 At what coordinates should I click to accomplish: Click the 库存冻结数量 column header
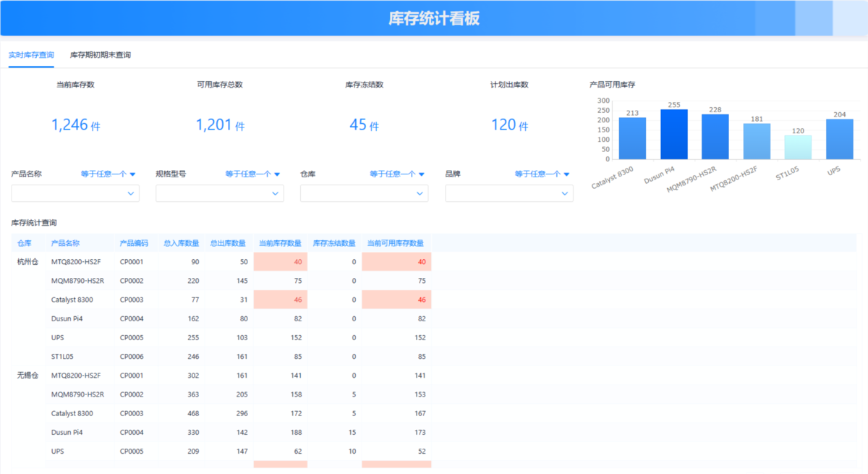334,243
